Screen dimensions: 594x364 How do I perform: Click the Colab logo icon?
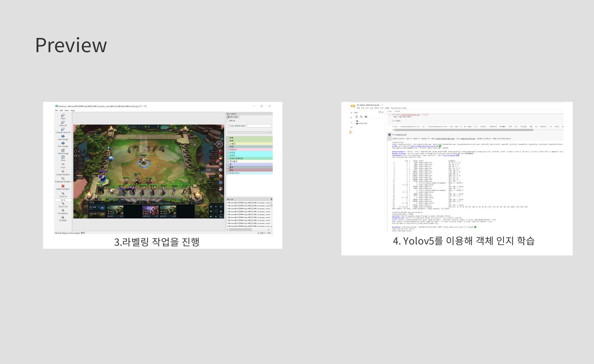pyautogui.click(x=353, y=106)
